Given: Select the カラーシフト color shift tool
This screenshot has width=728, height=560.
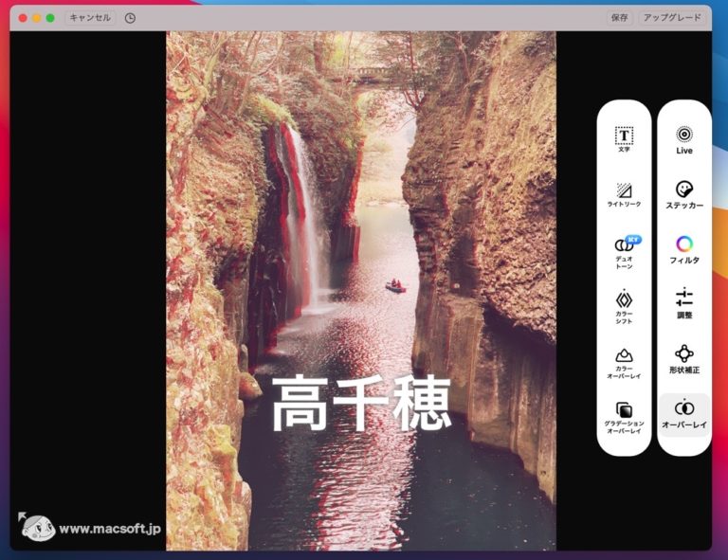Looking at the screenshot, I should [x=624, y=305].
